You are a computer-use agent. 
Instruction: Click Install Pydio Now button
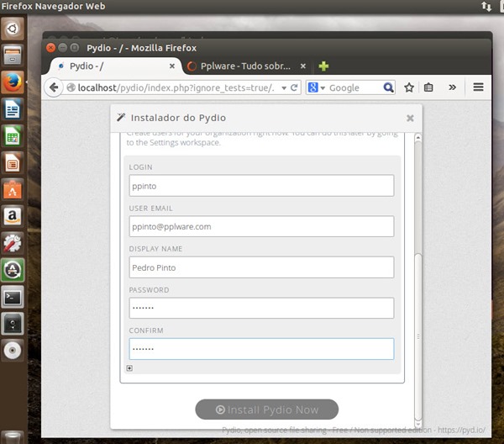(x=267, y=410)
